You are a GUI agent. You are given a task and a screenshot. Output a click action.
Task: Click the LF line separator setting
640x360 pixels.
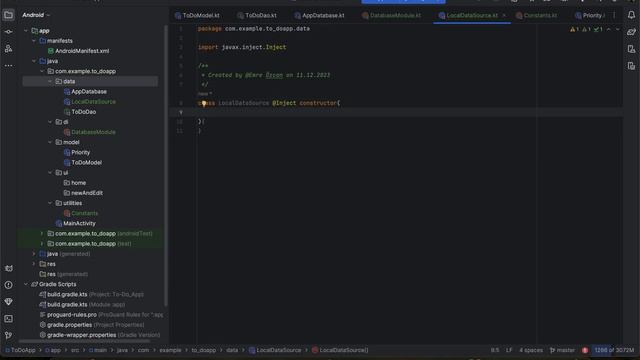point(509,350)
